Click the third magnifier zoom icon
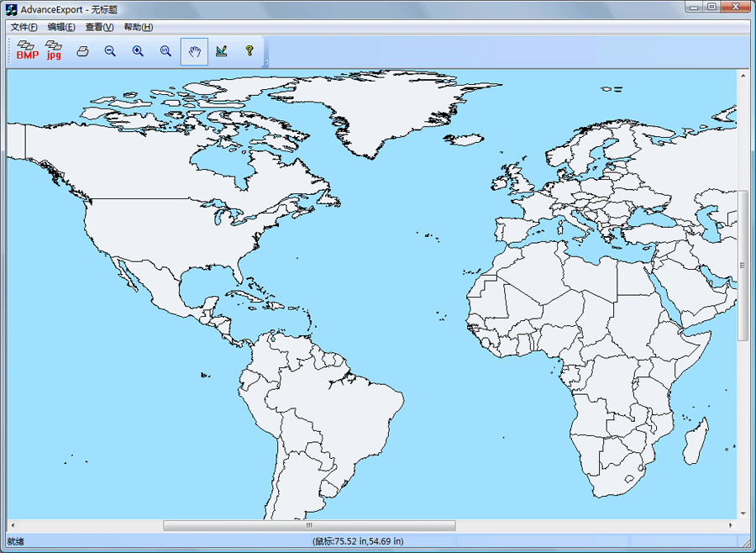The image size is (756, 553). click(x=165, y=51)
